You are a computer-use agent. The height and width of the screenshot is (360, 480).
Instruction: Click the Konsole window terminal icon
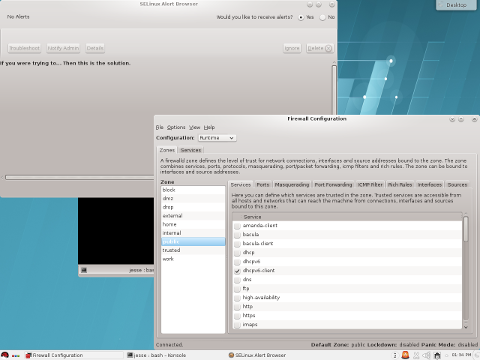click(84, 270)
